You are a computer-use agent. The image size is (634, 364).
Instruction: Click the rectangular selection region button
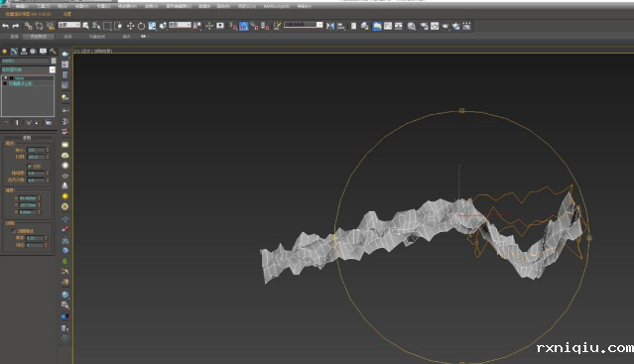pyautogui.click(x=107, y=26)
